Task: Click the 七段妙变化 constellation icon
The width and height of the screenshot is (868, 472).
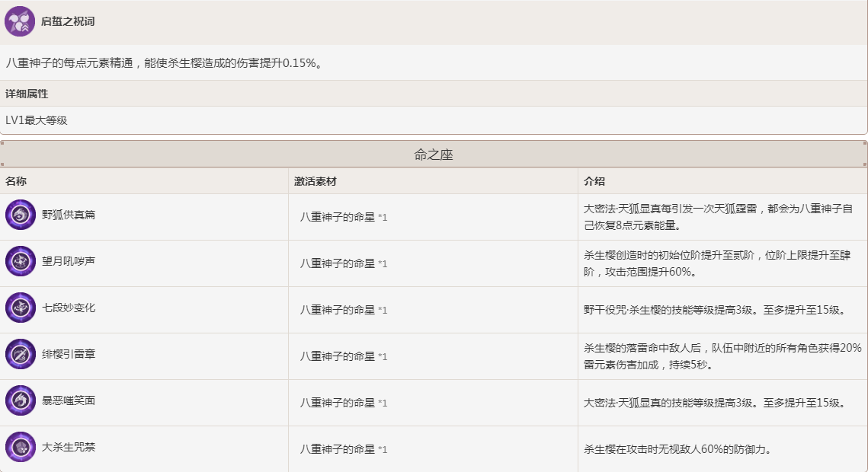Action: point(21,308)
